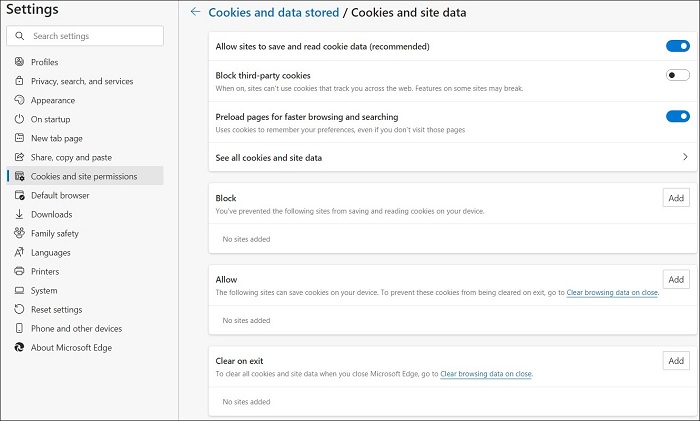Click Add button in Allow section

pos(676,279)
